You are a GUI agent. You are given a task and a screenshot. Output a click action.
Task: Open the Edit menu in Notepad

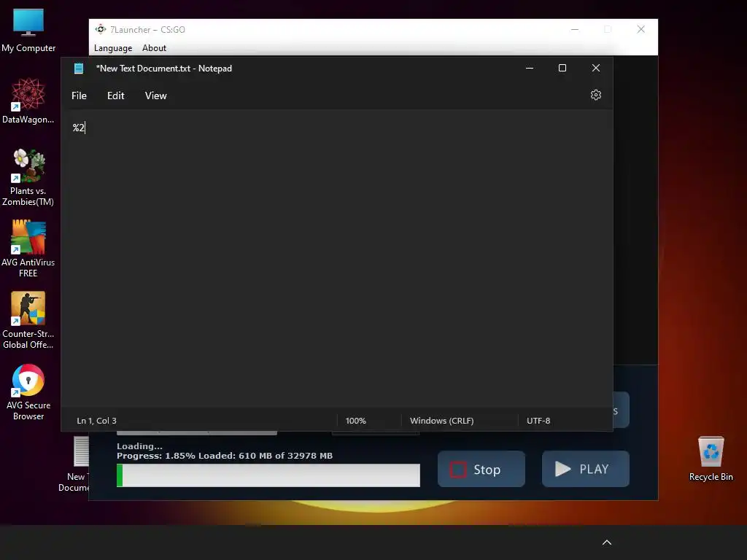(x=116, y=96)
